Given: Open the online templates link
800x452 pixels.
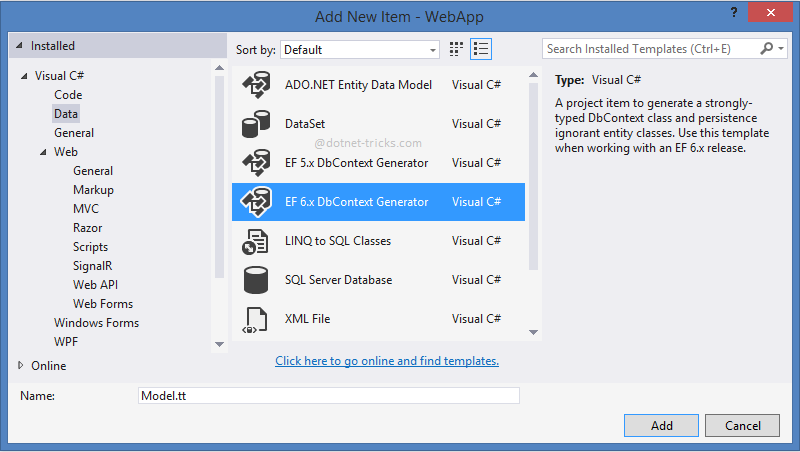Looking at the screenshot, I should 387,361.
